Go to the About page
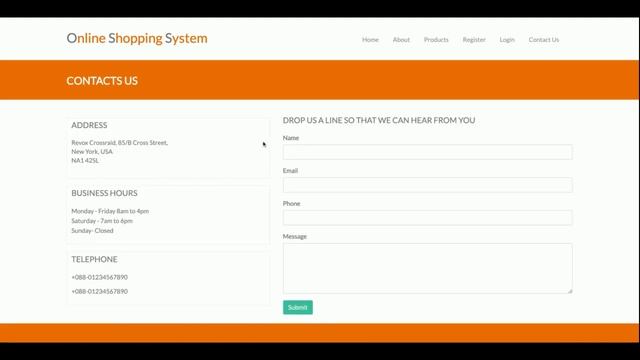This screenshot has height=360, width=640. click(x=401, y=40)
